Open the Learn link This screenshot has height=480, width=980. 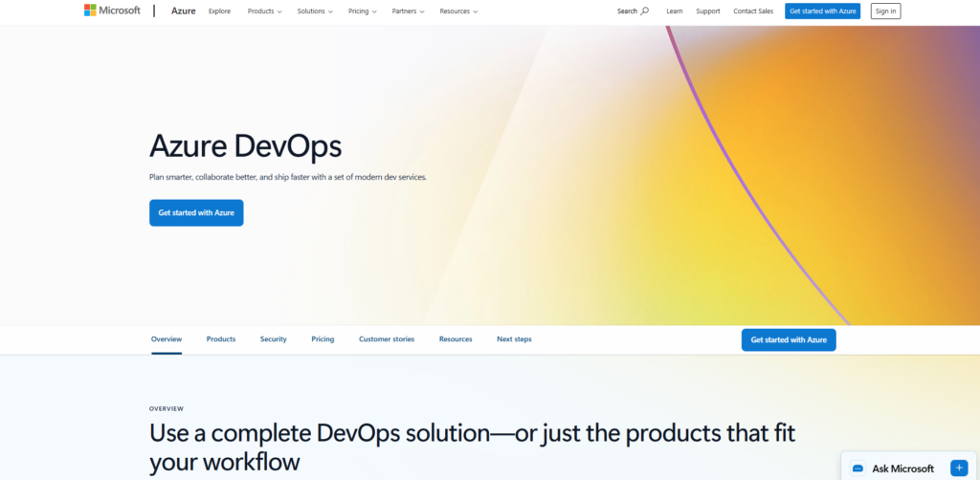(675, 11)
